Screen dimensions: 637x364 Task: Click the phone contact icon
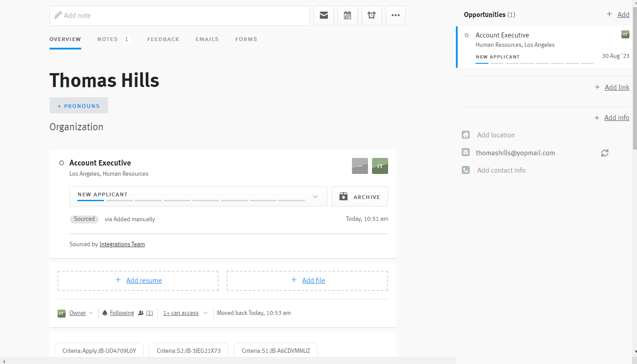coord(466,170)
